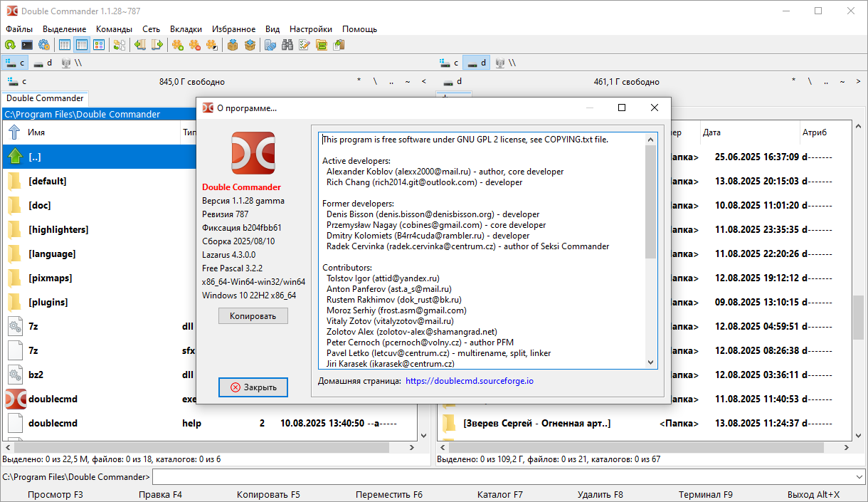Click the Закрыть button in About dialog
Viewport: 868px width, 502px height.
(253, 387)
